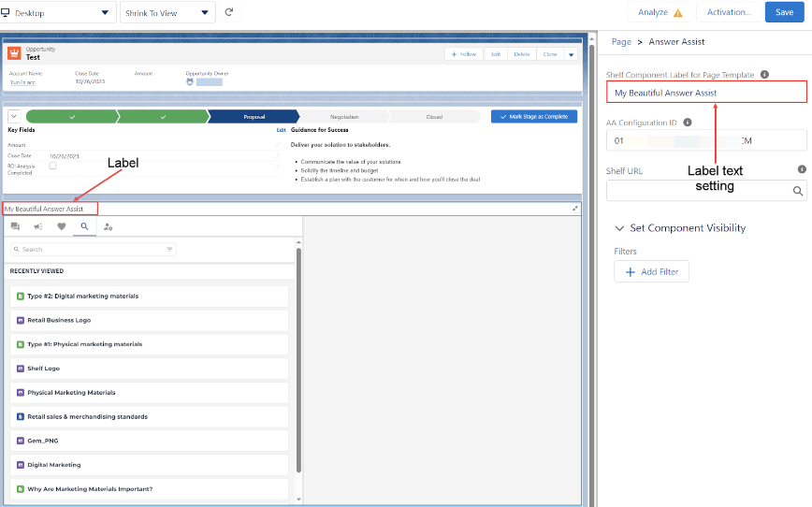Collapse the Set Component Visibility section

(619, 228)
